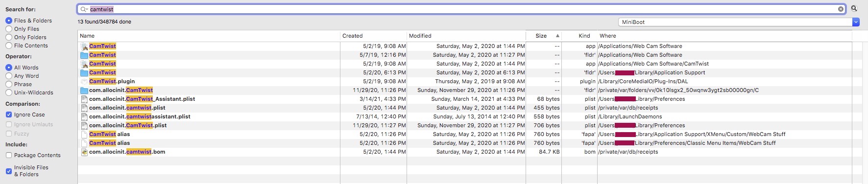Toggle the Ignore Case checkbox
Screen dimensions: 868x184
point(9,115)
